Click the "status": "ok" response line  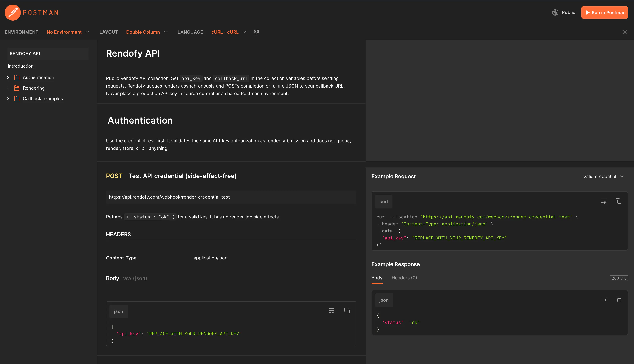tap(401, 322)
